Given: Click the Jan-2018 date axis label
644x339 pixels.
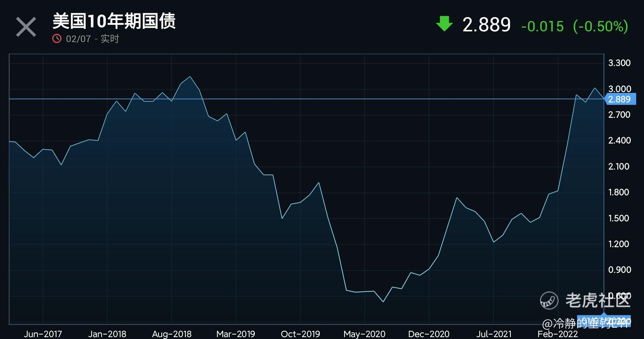Looking at the screenshot, I should pos(107,334).
